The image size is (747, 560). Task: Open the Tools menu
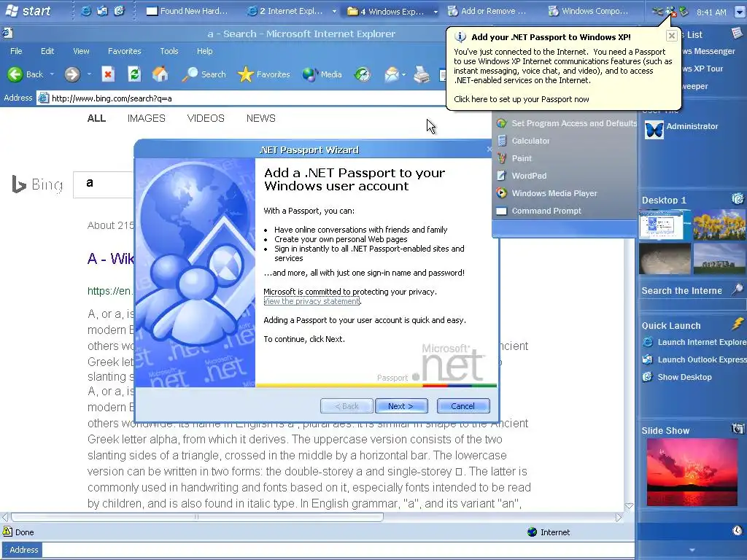click(x=169, y=51)
